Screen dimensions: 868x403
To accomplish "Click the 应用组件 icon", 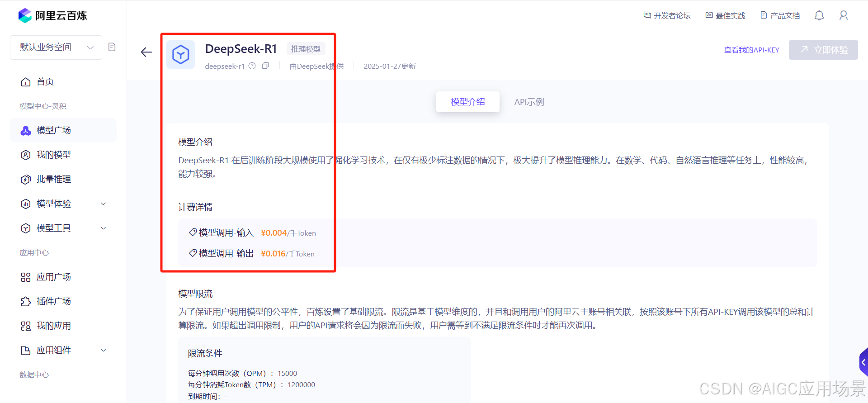I will point(26,351).
